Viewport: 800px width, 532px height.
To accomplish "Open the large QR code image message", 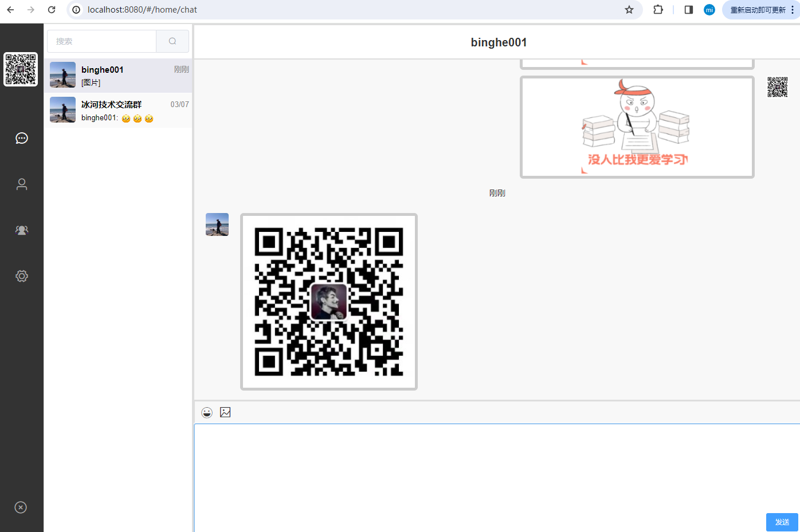I will point(329,302).
